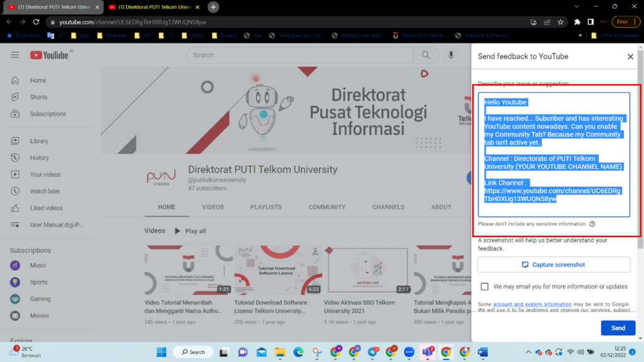644x362 pixels.
Task: Click into the feedback description text box
Action: pos(553,155)
